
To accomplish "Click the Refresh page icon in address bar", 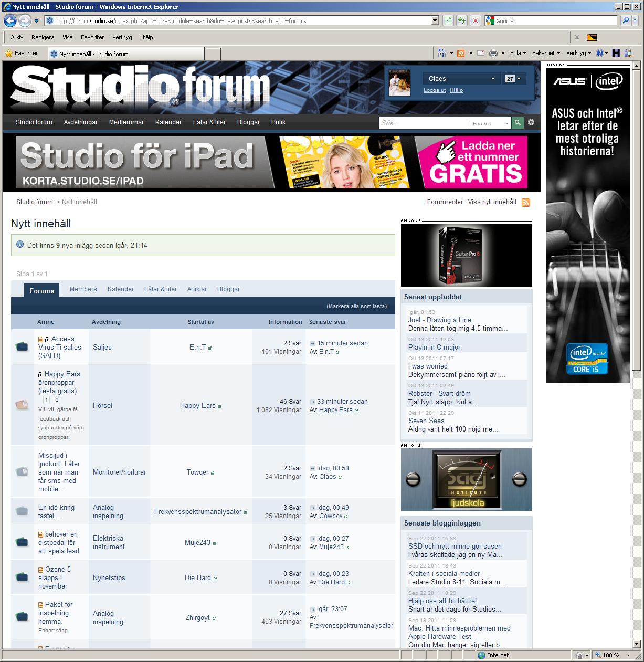I will point(462,21).
